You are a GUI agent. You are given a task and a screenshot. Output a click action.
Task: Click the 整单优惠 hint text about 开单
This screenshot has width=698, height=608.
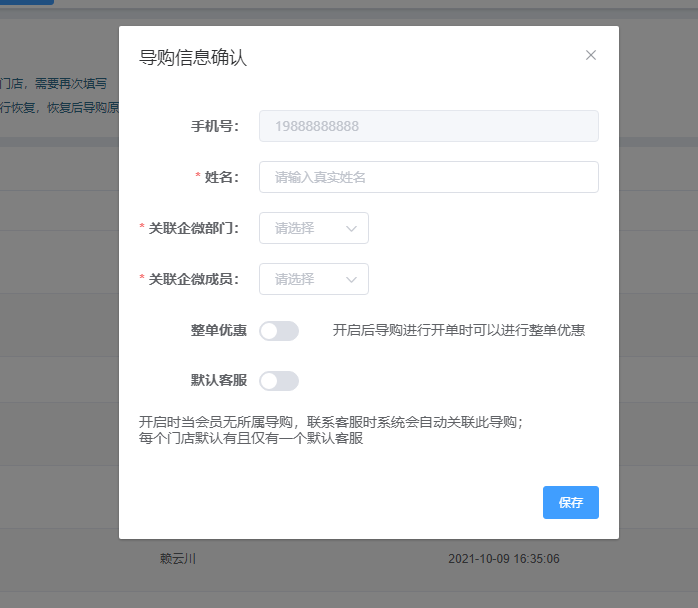coord(459,330)
